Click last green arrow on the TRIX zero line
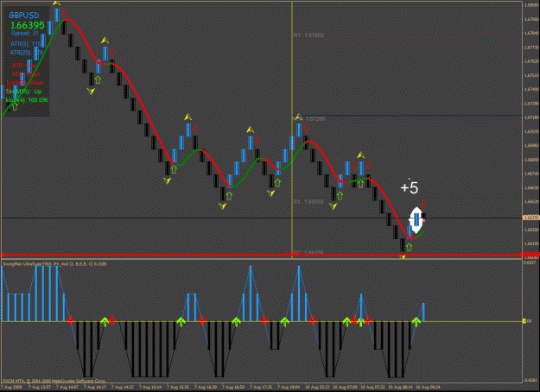The width and height of the screenshot is (540, 392). tap(416, 322)
